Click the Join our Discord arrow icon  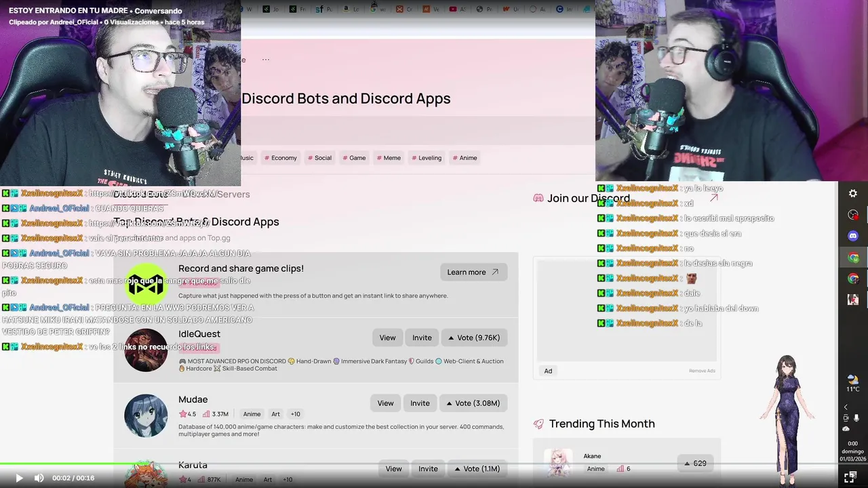click(x=713, y=198)
